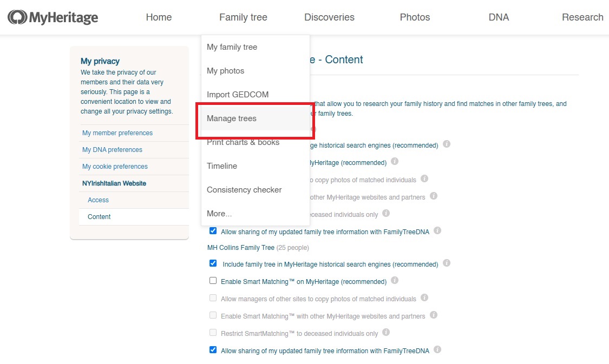Open My cookie preferences link
Viewport: 609px width, 364px height.
tap(115, 167)
